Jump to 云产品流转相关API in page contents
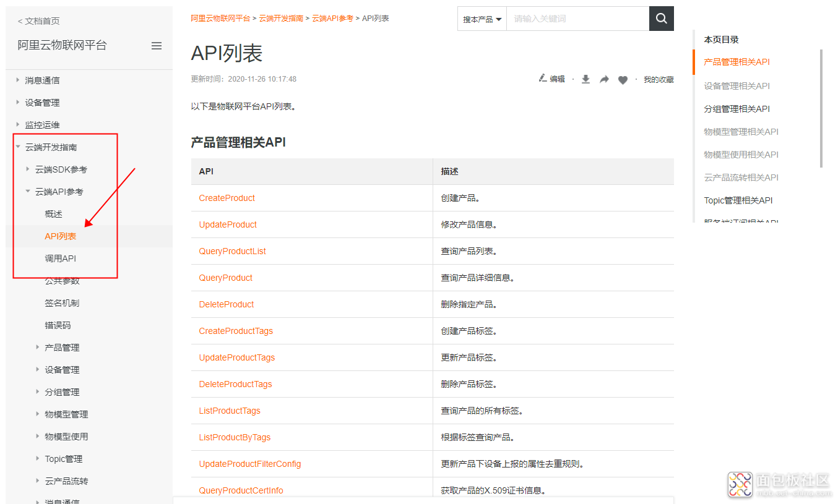The height and width of the screenshot is (504, 838). [x=741, y=177]
